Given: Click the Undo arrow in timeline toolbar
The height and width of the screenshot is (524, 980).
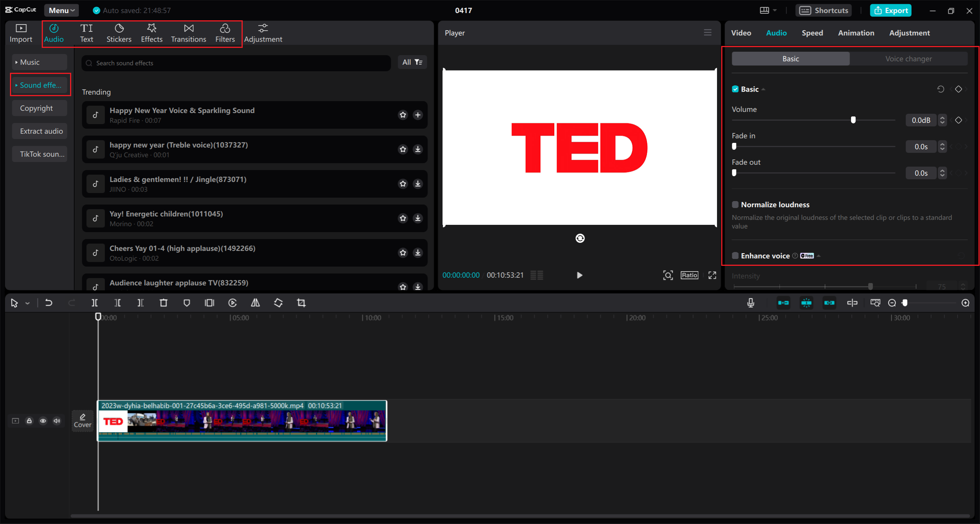Looking at the screenshot, I should click(49, 303).
